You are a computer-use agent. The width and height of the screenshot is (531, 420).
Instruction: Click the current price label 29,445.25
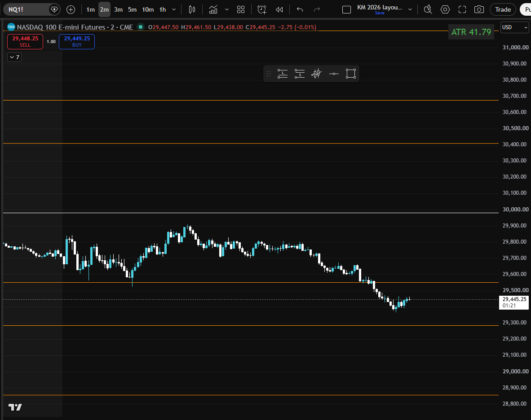click(x=514, y=302)
